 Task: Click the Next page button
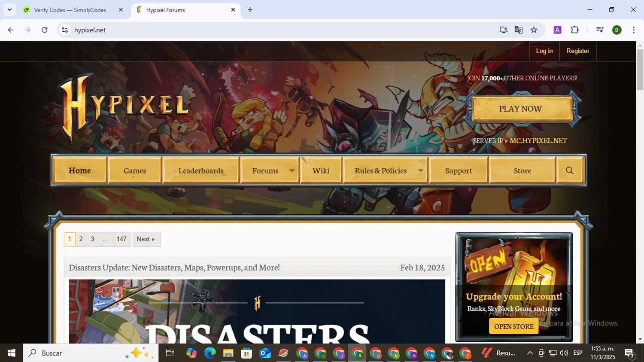click(x=146, y=239)
